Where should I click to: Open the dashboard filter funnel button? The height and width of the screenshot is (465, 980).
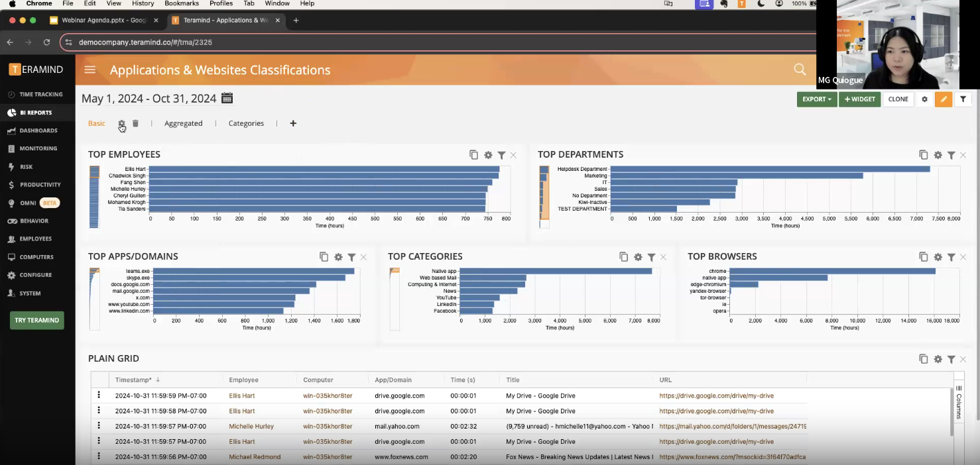[963, 99]
